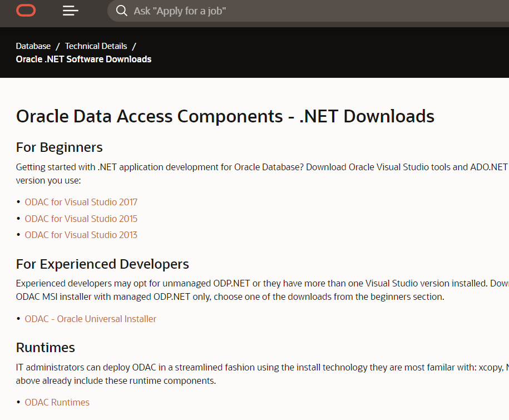Click the paragraph starting "Experienced developers may opt"
This screenshot has width=509, height=420.
click(x=261, y=290)
